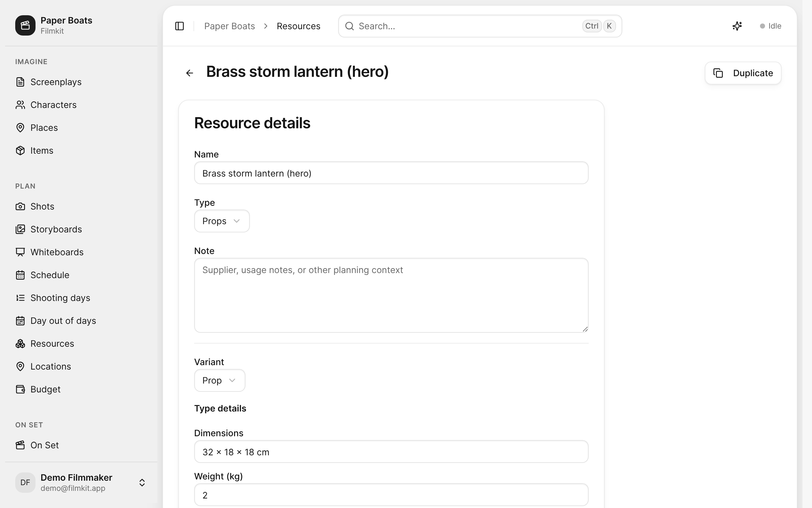Open the AI sparkle assistant icon
The image size is (812, 508).
coord(737,26)
